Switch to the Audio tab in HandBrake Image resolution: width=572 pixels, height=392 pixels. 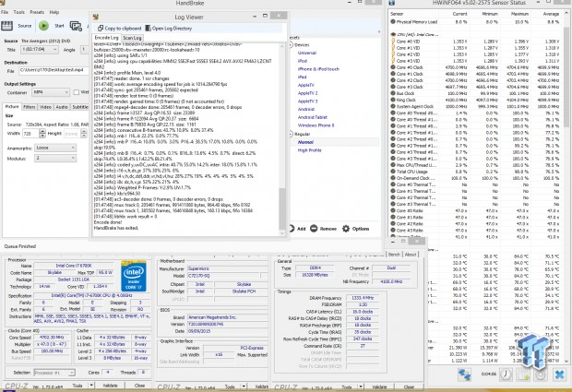tap(62, 107)
